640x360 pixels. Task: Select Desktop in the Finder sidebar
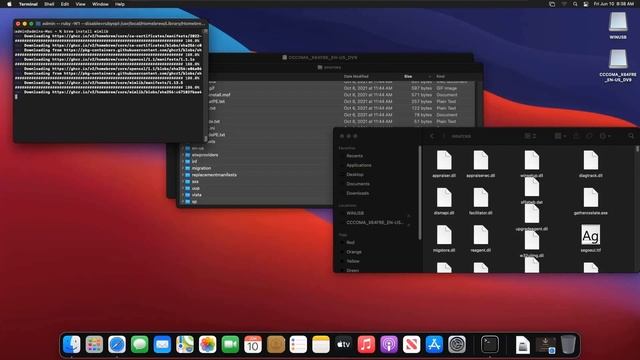(x=355, y=175)
